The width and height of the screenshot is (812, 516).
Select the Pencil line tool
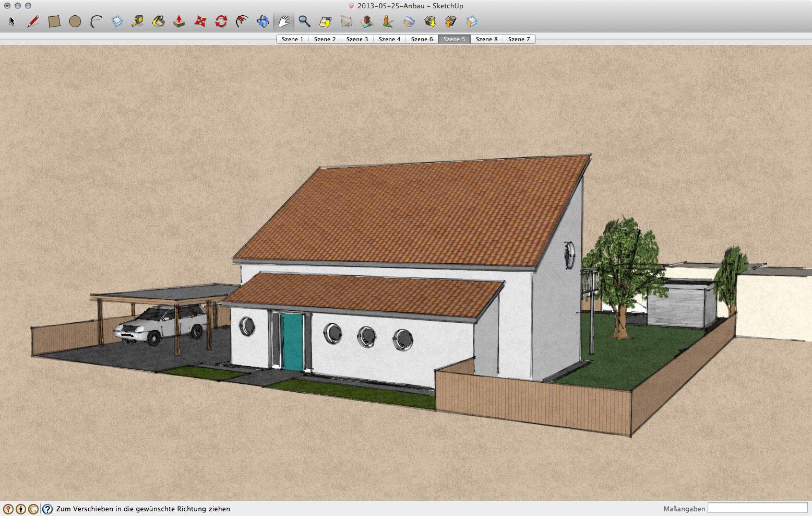click(33, 21)
